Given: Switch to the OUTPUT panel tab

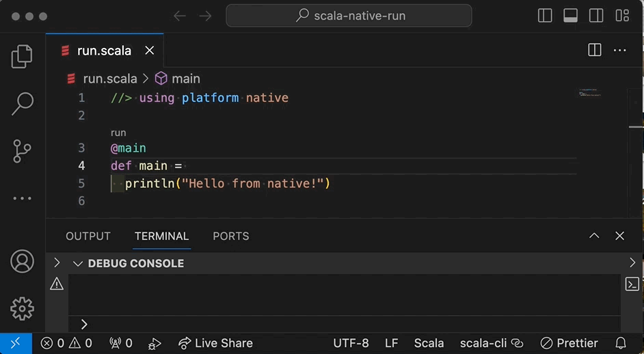Looking at the screenshot, I should (x=88, y=236).
